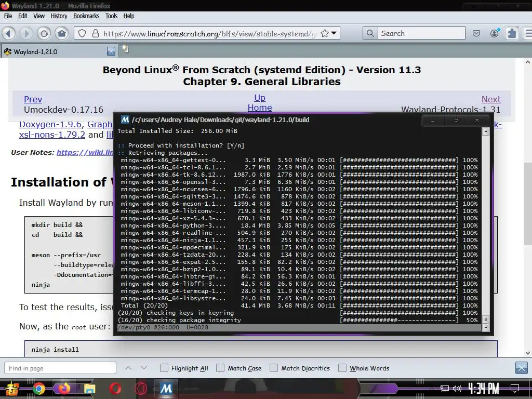Follow the Up link
This screenshot has height=399, width=532.
click(260, 98)
